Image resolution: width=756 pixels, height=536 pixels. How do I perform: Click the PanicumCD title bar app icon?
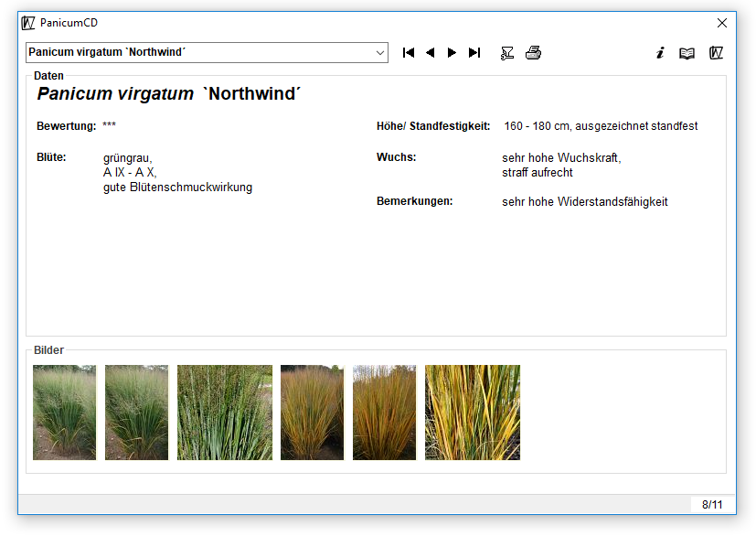click(x=28, y=23)
